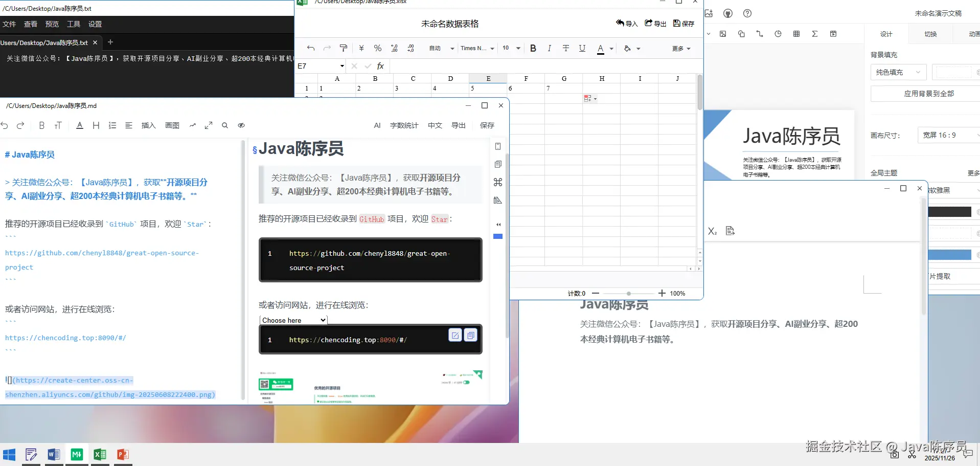Click 导入 in spreadsheet window
The image size is (980, 466).
[627, 24]
